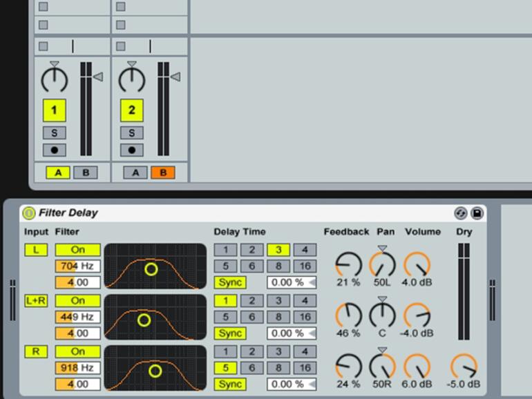The width and height of the screenshot is (532, 399).
Task: Click the Filter Delay title bar
Action: 253,213
